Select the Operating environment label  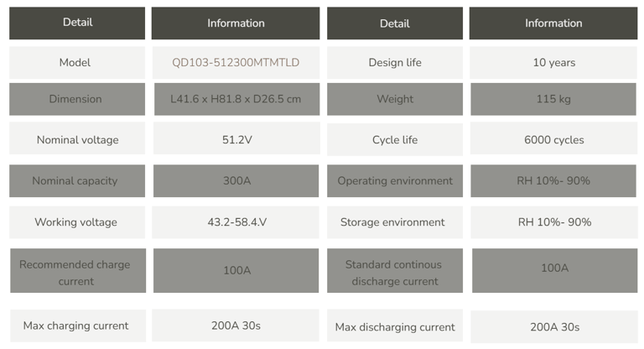pyautogui.click(x=395, y=181)
